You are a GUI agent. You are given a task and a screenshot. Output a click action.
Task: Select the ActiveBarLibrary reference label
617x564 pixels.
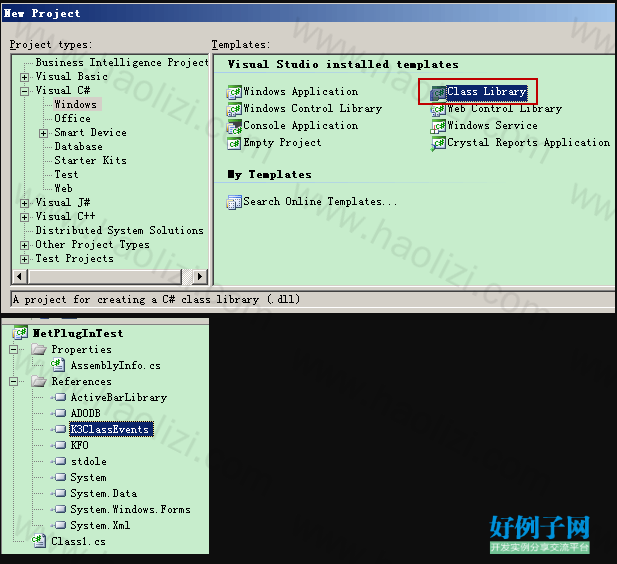[x=119, y=398]
